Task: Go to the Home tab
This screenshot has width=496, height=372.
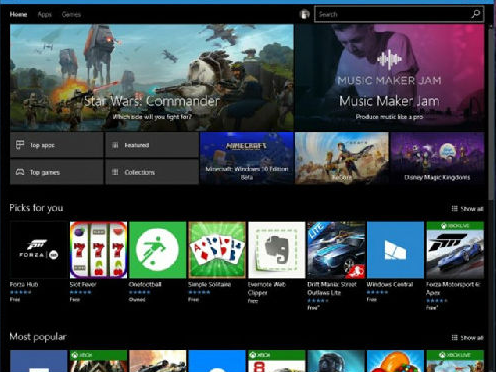Action: 18,14
